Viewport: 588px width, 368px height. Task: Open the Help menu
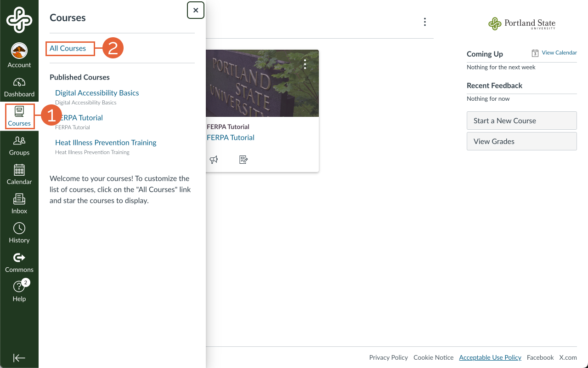tap(19, 292)
